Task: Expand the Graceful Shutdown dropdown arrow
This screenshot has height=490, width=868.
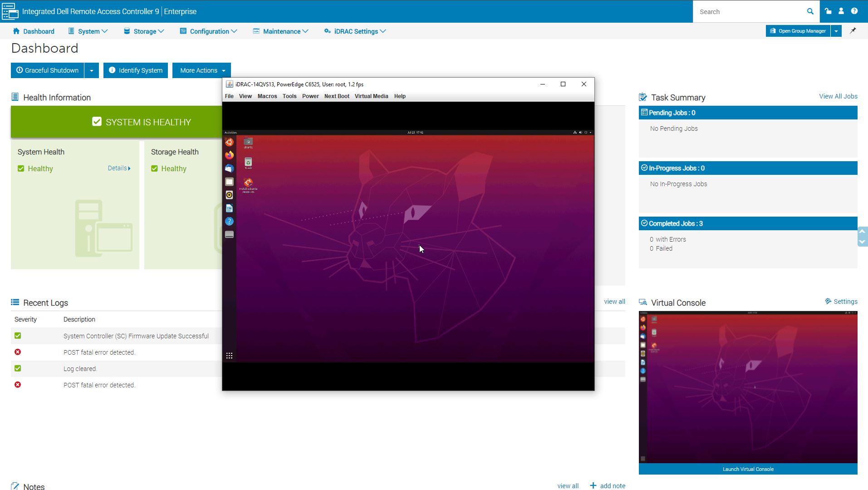Action: pyautogui.click(x=91, y=70)
